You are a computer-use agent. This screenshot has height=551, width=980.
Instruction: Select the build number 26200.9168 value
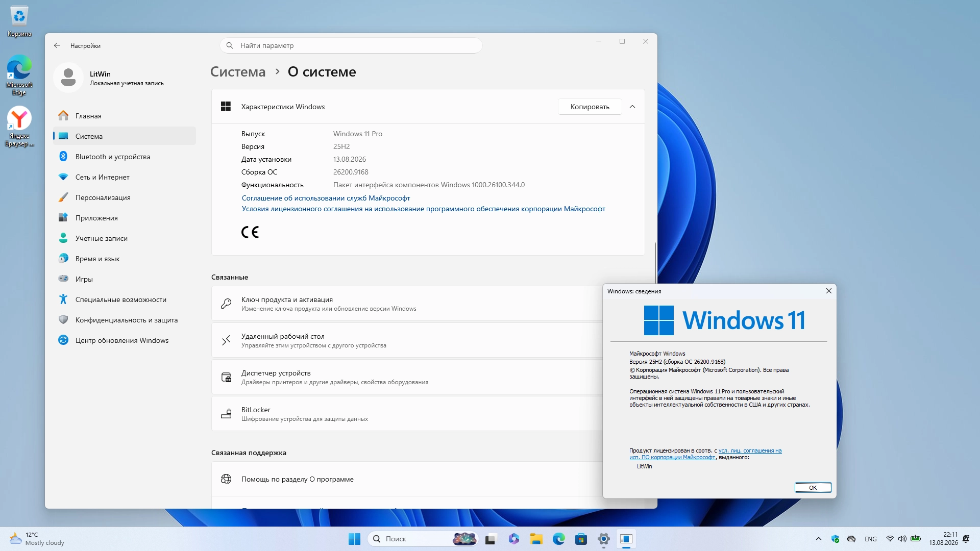(351, 172)
